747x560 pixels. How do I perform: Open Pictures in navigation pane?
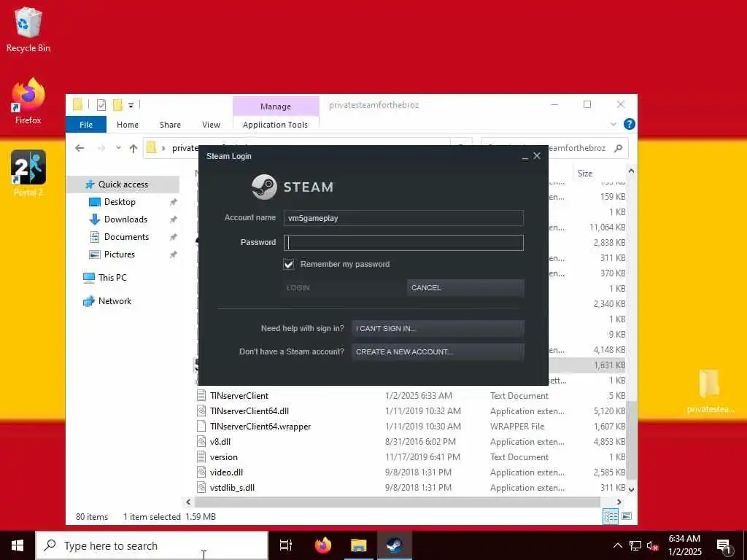[x=119, y=254]
